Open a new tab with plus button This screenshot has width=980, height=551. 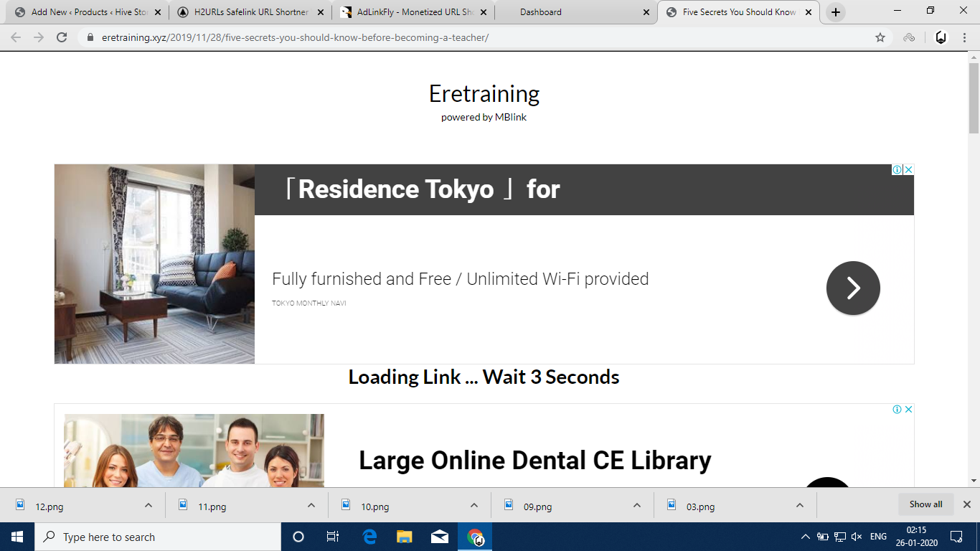[x=835, y=12]
